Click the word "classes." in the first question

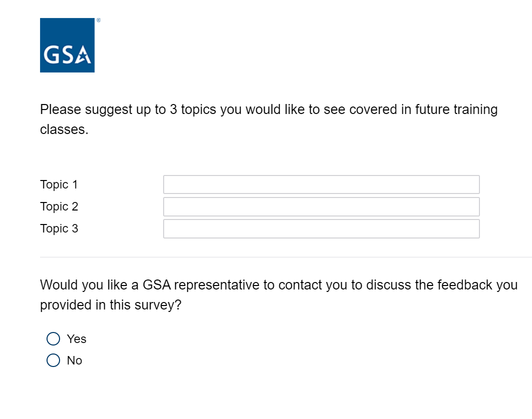click(64, 129)
